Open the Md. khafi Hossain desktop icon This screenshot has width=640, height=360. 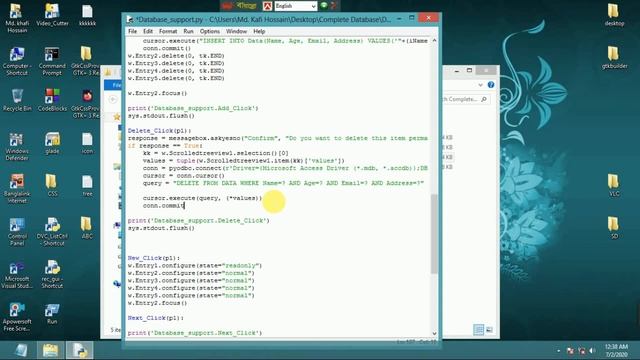[x=17, y=18]
